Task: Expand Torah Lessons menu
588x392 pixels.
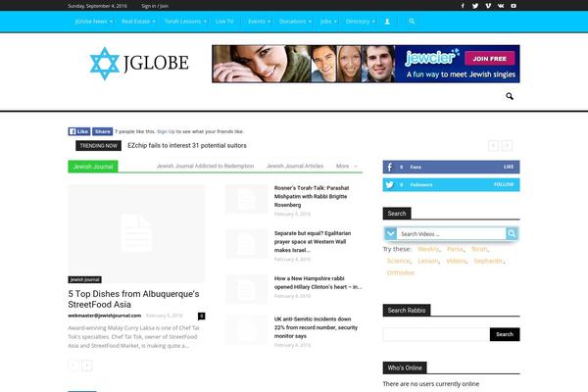Action: (185, 22)
